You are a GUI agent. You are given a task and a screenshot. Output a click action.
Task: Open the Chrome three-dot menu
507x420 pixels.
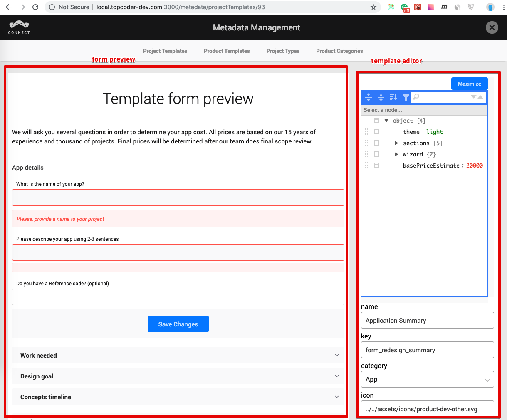(x=503, y=7)
